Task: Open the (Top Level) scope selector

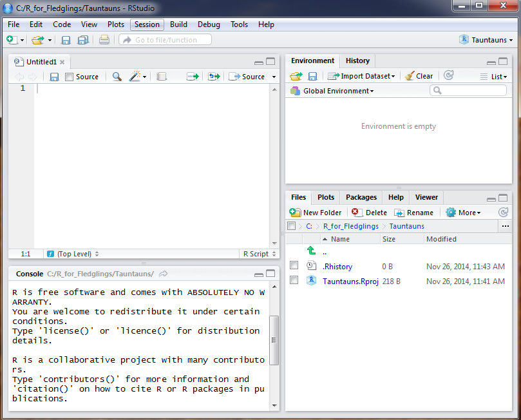Action: pyautogui.click(x=73, y=254)
